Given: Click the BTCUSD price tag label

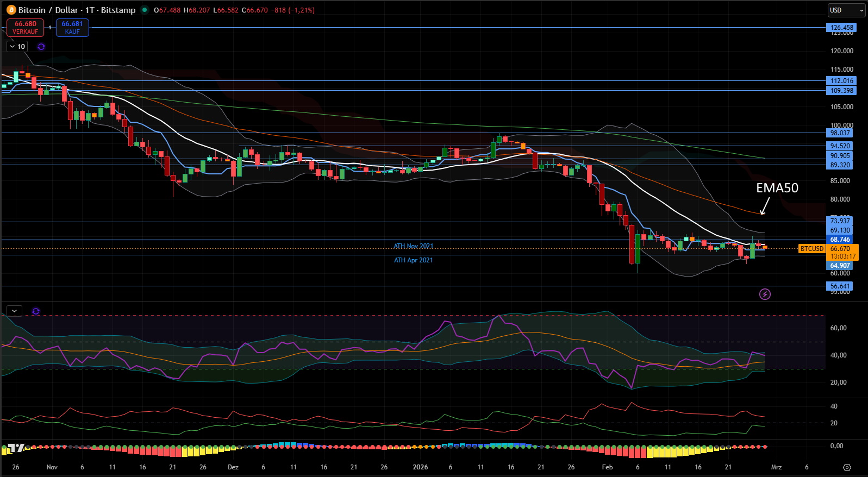Looking at the screenshot, I should point(811,249).
